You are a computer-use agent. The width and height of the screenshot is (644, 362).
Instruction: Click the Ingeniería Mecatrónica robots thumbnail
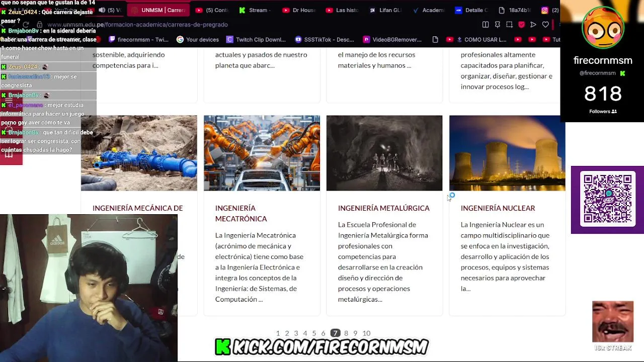262,153
